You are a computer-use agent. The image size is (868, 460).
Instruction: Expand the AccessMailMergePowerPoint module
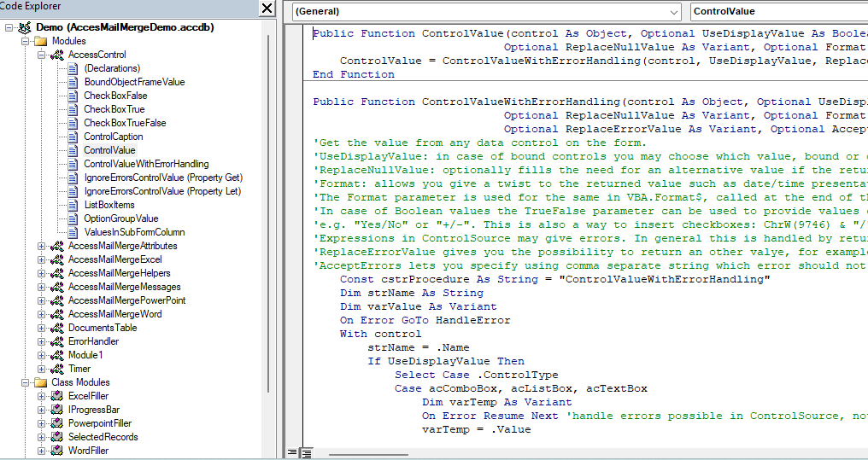pos(42,300)
